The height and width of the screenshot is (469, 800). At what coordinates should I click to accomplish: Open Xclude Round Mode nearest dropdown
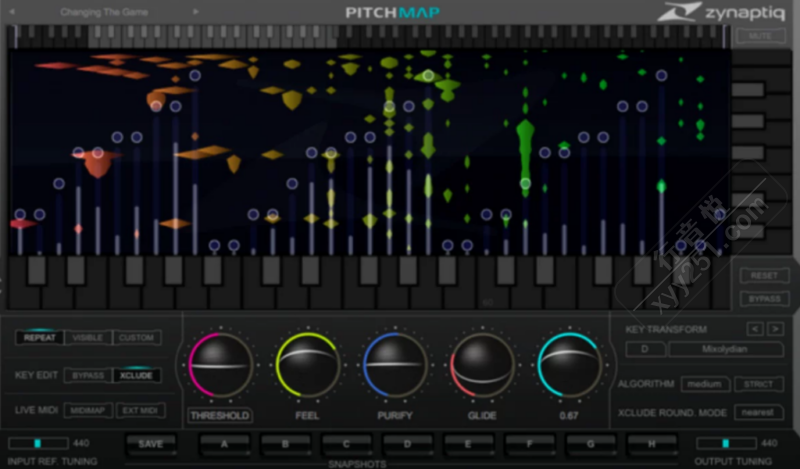[759, 412]
